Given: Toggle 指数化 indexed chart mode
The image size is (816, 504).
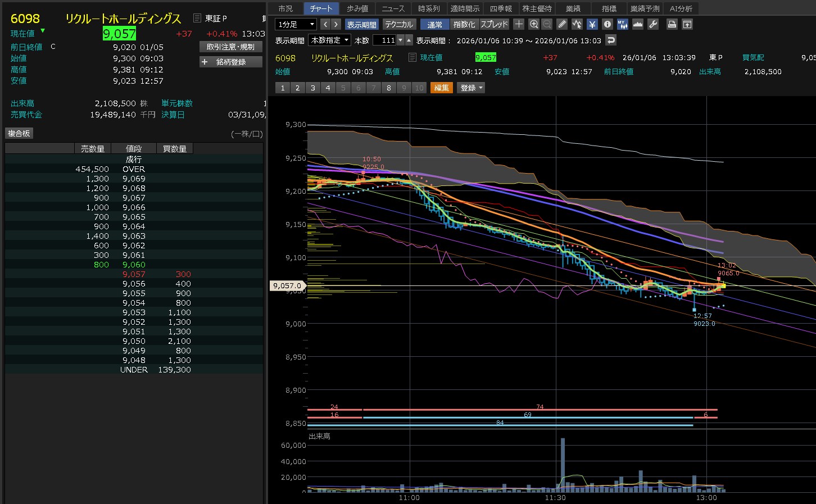Looking at the screenshot, I should (x=464, y=24).
